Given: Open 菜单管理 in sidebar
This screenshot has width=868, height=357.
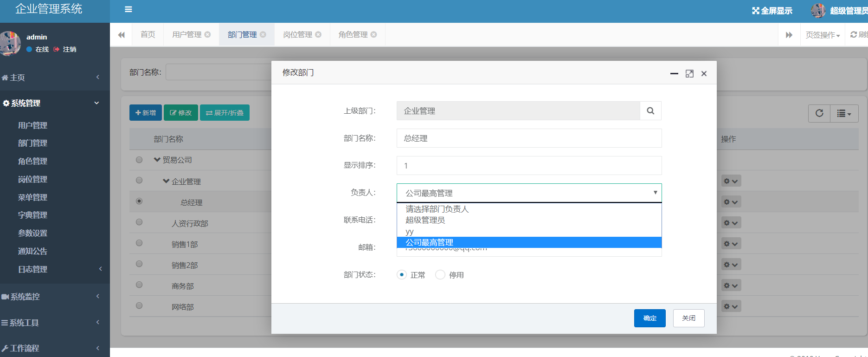Looking at the screenshot, I should (x=32, y=197).
